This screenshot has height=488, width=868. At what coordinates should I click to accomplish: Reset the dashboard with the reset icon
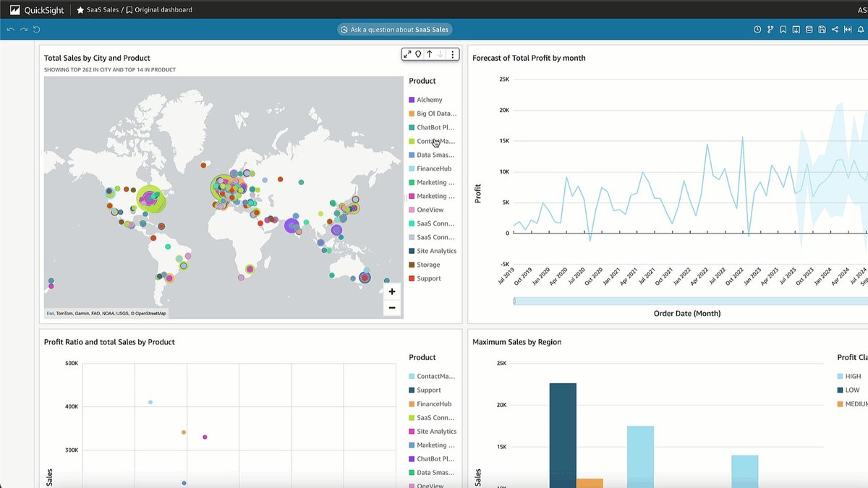tap(36, 30)
